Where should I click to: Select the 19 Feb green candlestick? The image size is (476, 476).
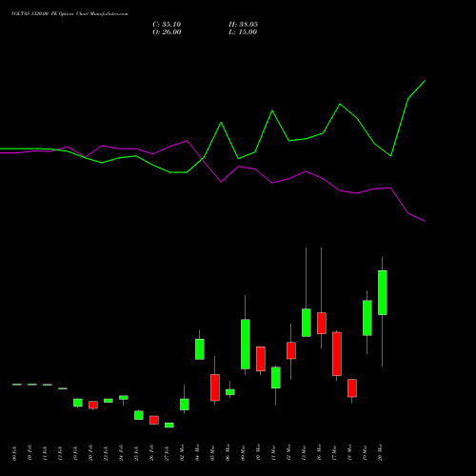point(78,403)
